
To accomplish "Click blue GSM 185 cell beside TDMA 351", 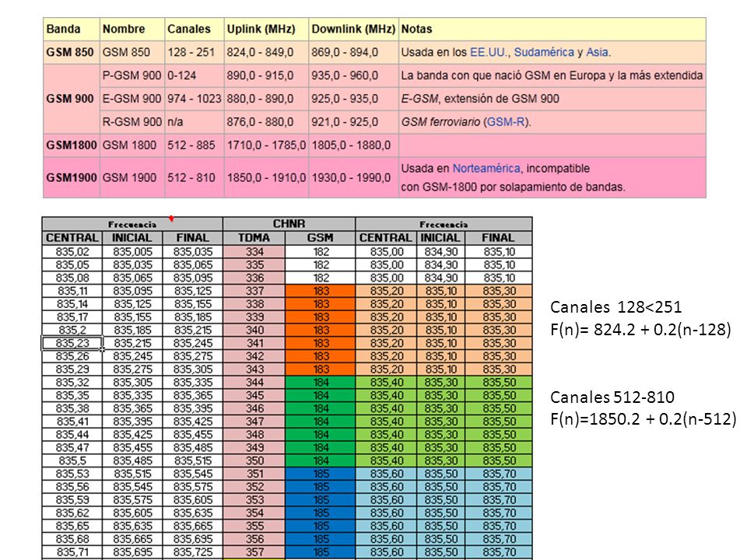I will tap(320, 474).
